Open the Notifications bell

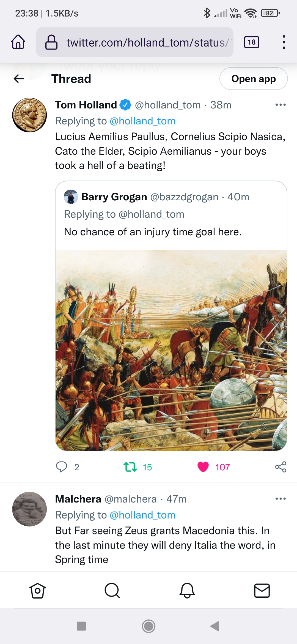coord(187,590)
